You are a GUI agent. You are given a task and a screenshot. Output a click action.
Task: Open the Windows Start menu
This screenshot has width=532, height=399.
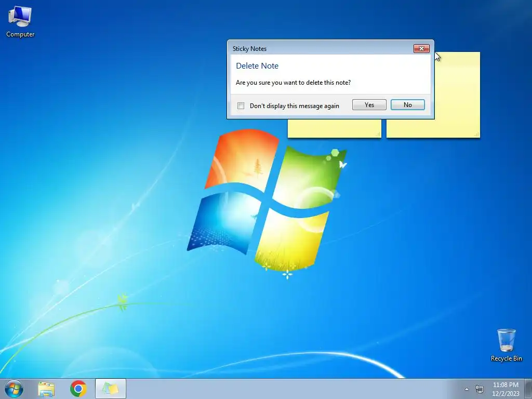coord(14,389)
